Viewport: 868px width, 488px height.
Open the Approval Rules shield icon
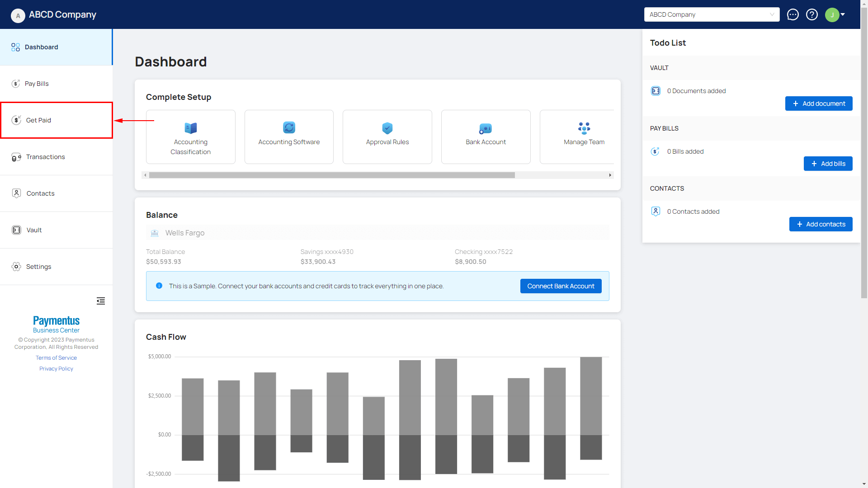tap(387, 128)
